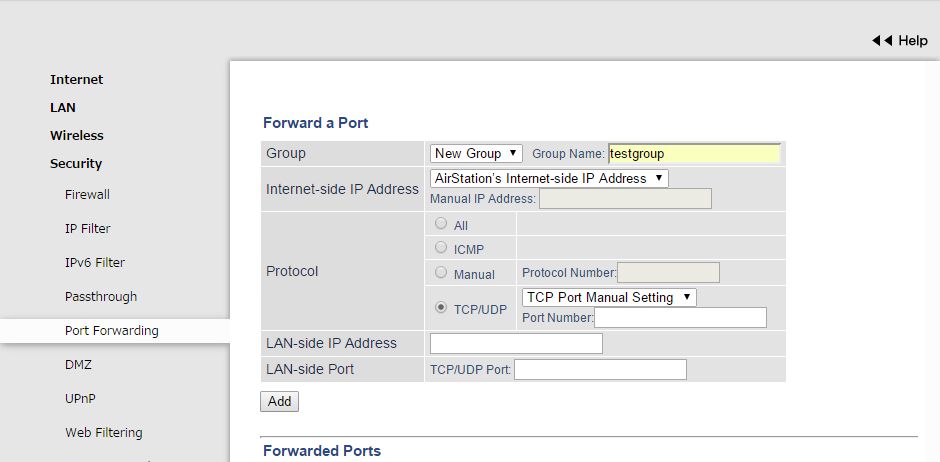Image resolution: width=940 pixels, height=462 pixels.
Task: Open the Internet menu section
Action: [x=77, y=80]
